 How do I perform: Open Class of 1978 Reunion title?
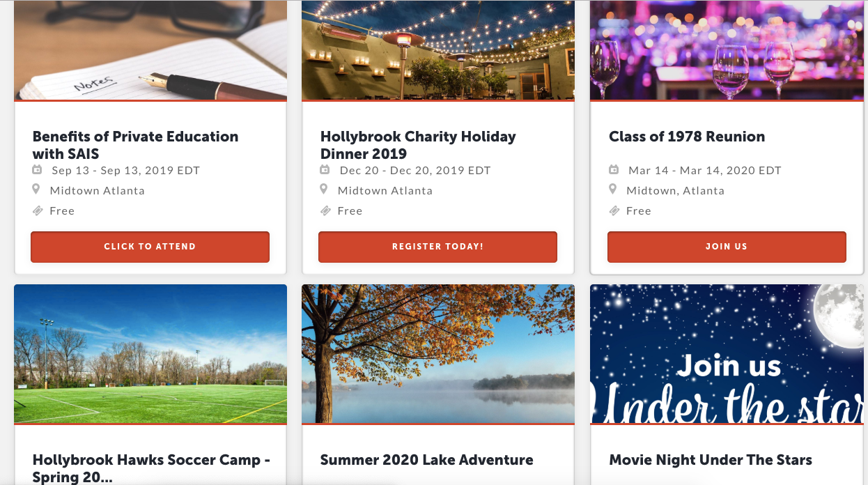687,137
